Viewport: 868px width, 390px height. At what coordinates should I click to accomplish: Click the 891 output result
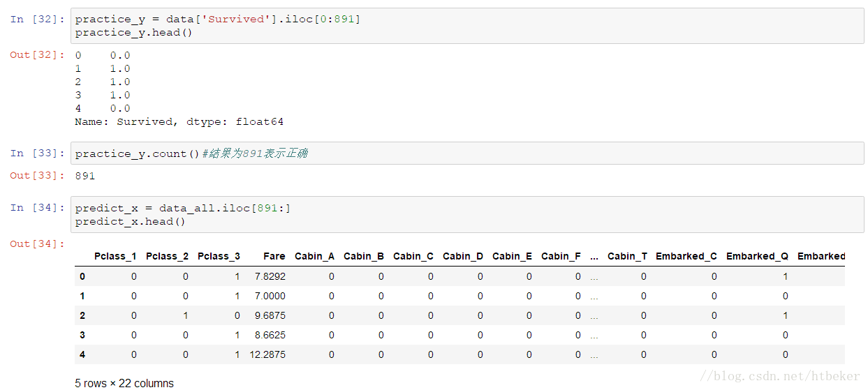(85, 176)
